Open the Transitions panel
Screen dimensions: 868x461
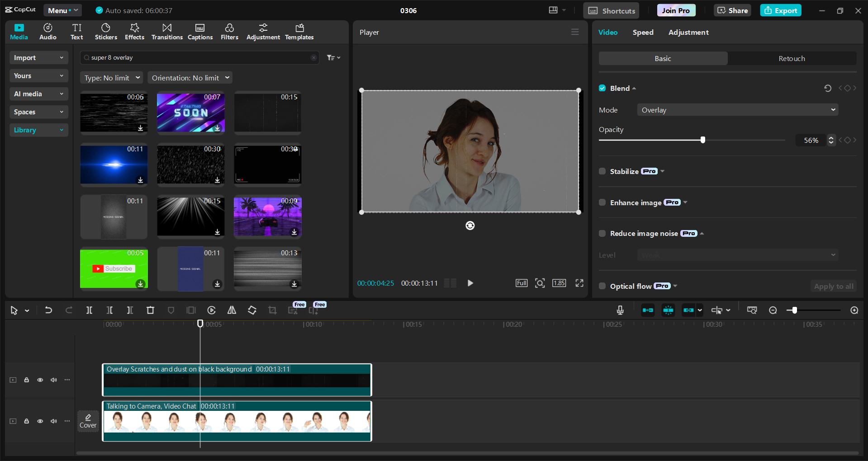coord(167,32)
